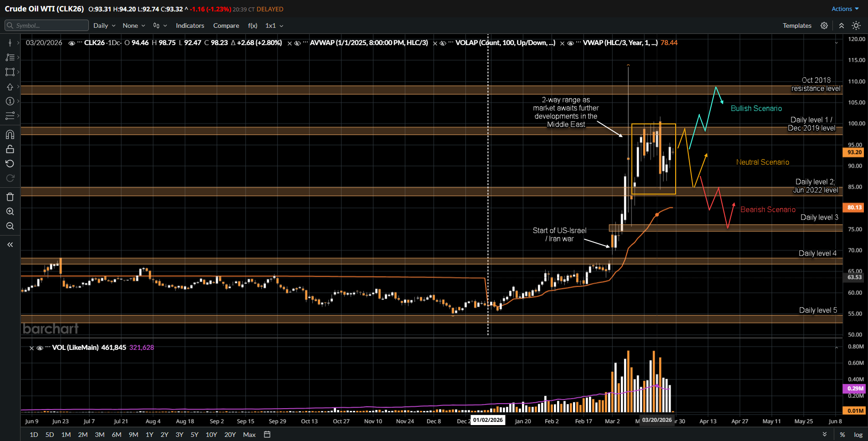Set chart range to 5Y
Image resolution: width=868 pixels, height=441 pixels.
tap(195, 435)
